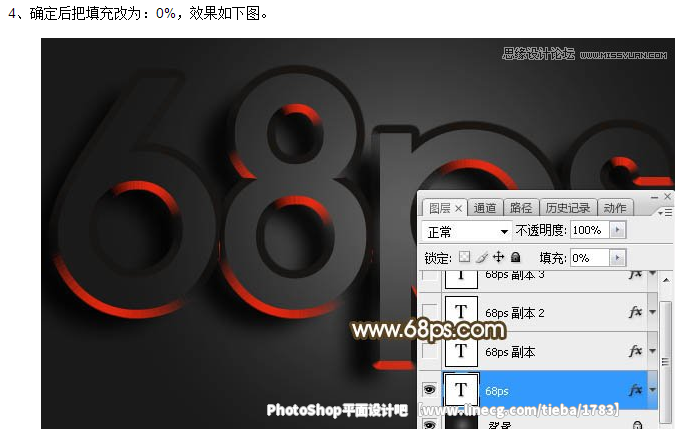This screenshot has height=429, width=675.
Task: Click fx icon on selected 68ps layer
Action: point(635,390)
